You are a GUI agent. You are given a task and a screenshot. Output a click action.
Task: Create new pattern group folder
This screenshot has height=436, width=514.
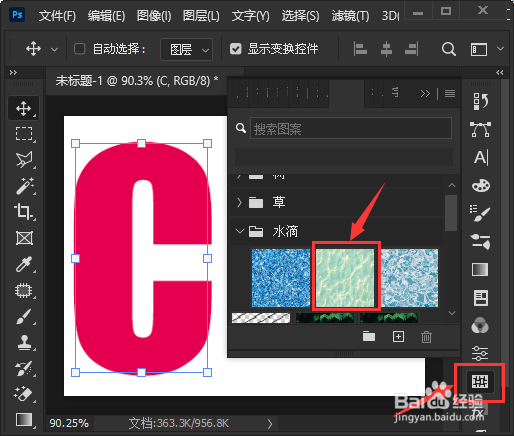coord(369,337)
